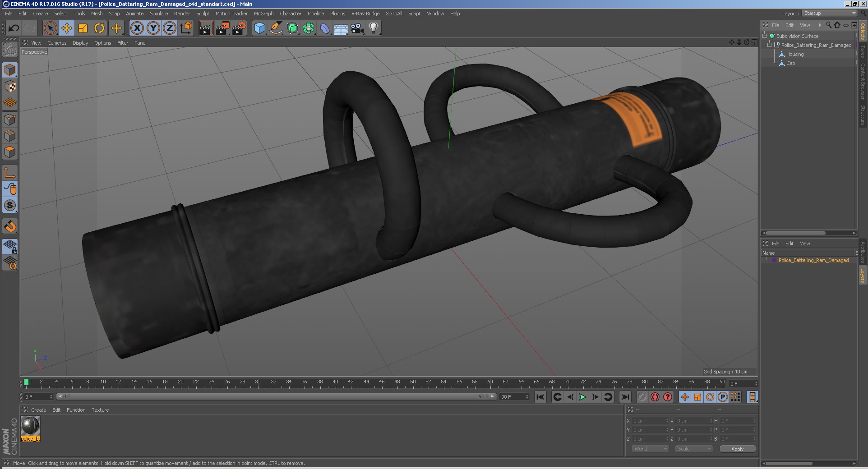Image resolution: width=868 pixels, height=469 pixels.
Task: Click Object Manager search icon
Action: (x=828, y=25)
